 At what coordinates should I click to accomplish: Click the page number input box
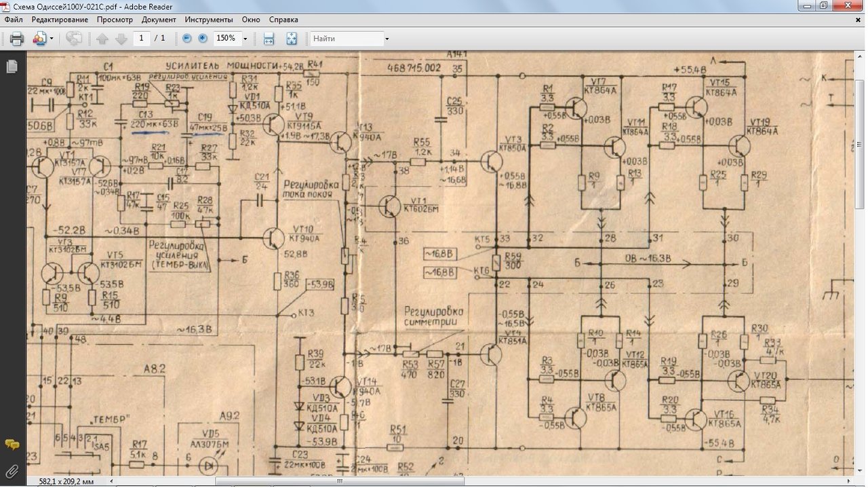tap(141, 39)
